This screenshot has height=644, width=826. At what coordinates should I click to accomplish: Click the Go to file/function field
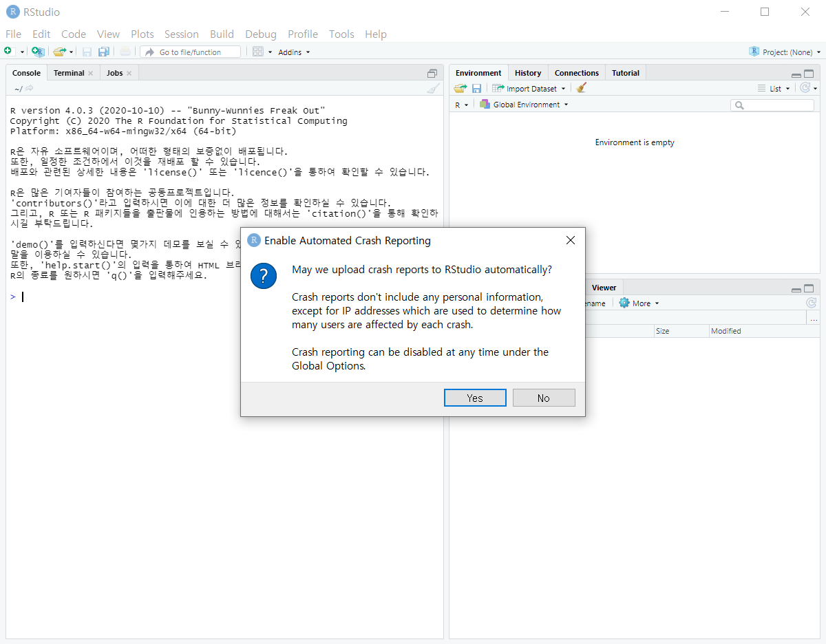pos(191,52)
